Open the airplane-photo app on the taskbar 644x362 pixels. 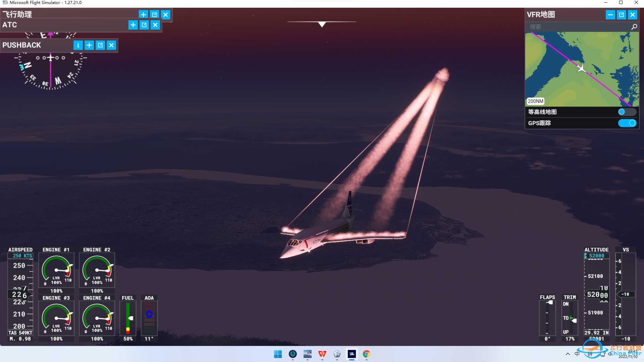point(308,354)
